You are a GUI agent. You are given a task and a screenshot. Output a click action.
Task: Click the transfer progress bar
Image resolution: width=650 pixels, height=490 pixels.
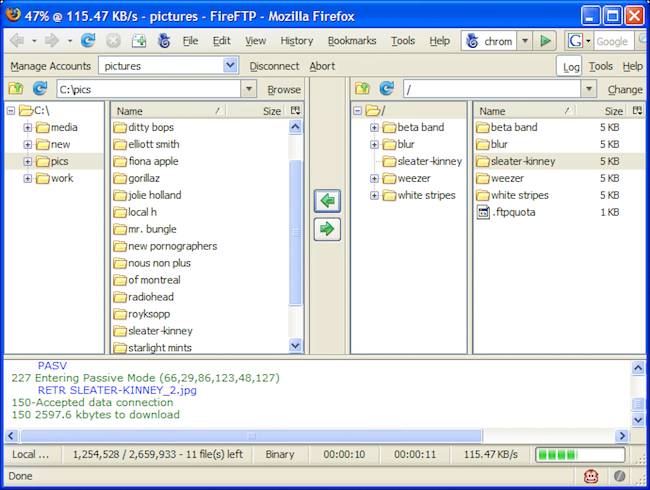coord(580,455)
